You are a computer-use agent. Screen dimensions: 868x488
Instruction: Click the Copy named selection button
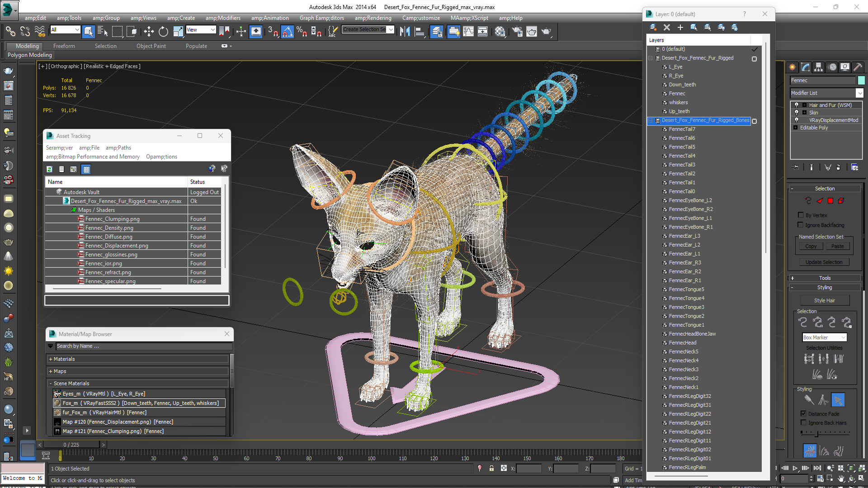811,246
